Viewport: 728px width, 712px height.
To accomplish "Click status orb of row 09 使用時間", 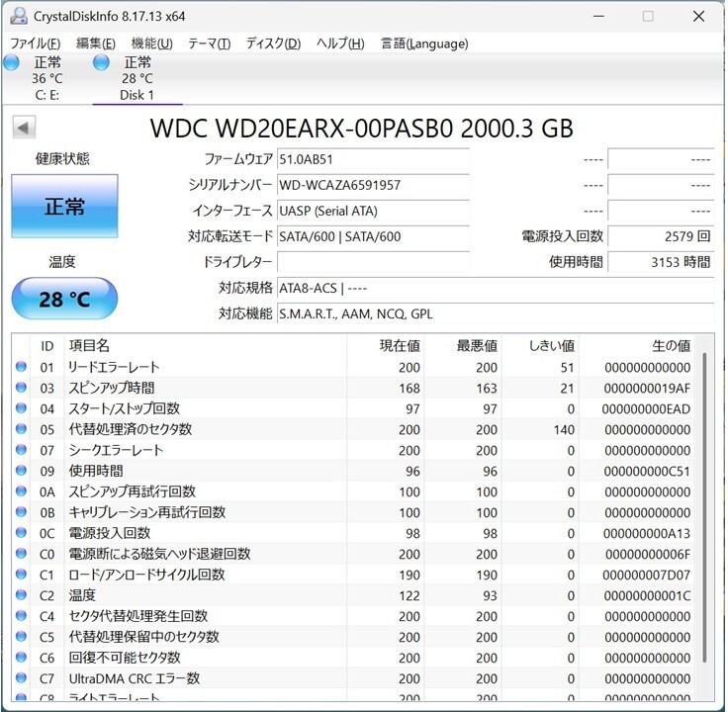I will (x=21, y=470).
